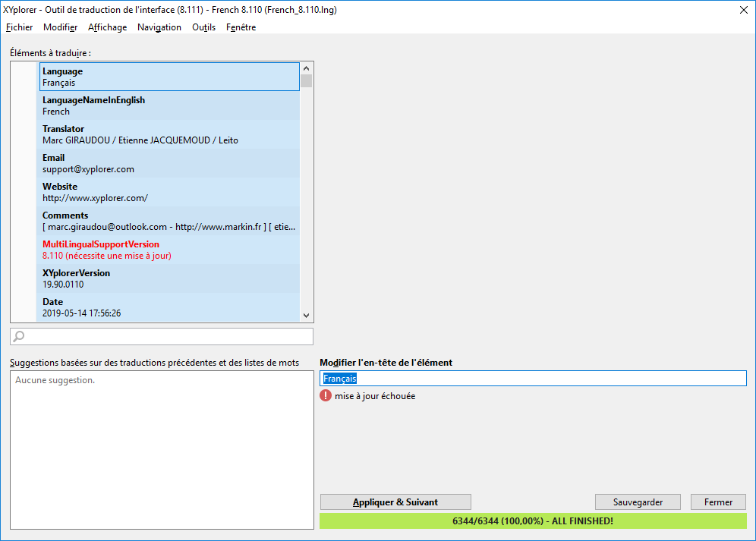
Task: Close the translation tool window
Action: pos(743,10)
